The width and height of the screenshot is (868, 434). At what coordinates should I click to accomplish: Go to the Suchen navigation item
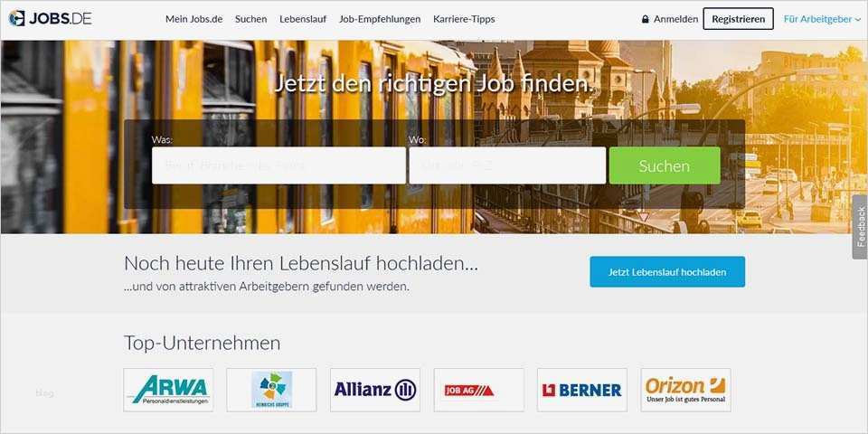250,19
